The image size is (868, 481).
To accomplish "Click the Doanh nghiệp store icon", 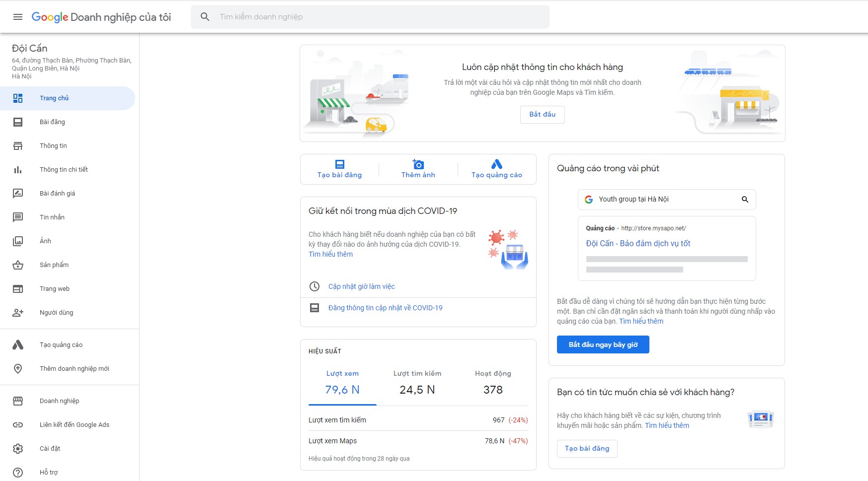I will [18, 401].
